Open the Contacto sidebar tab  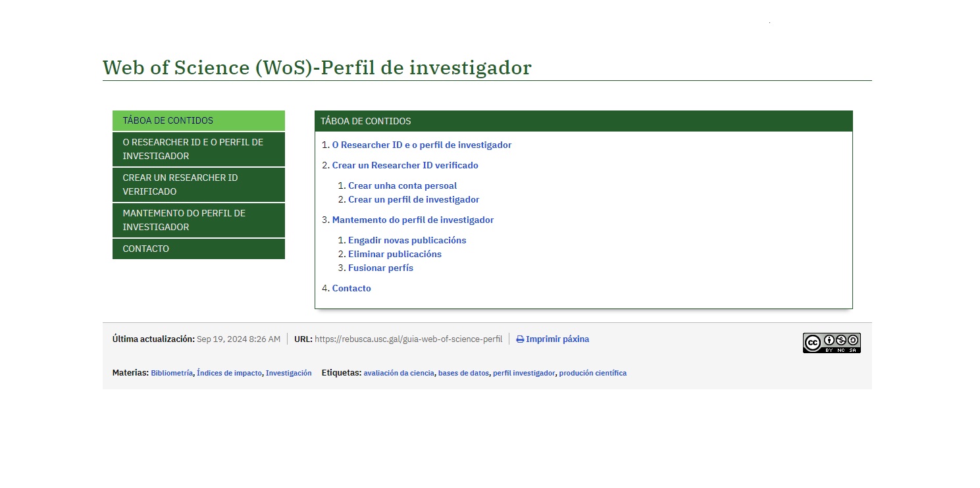pyautogui.click(x=198, y=249)
